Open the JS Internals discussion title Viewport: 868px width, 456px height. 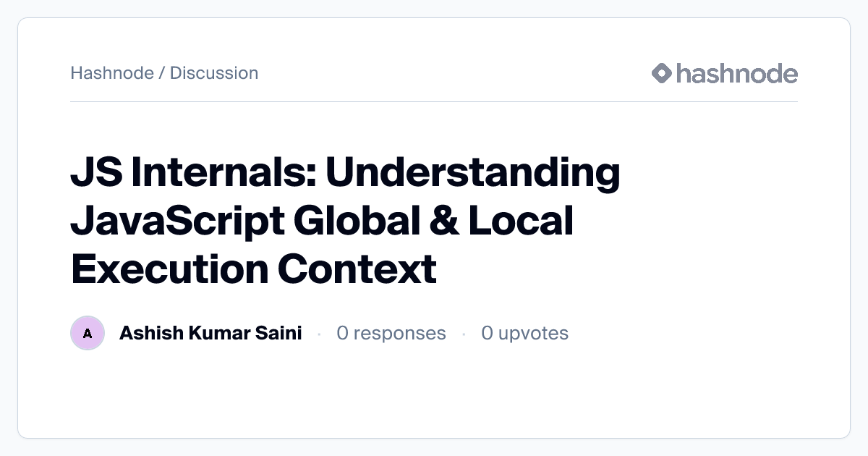[x=345, y=221]
